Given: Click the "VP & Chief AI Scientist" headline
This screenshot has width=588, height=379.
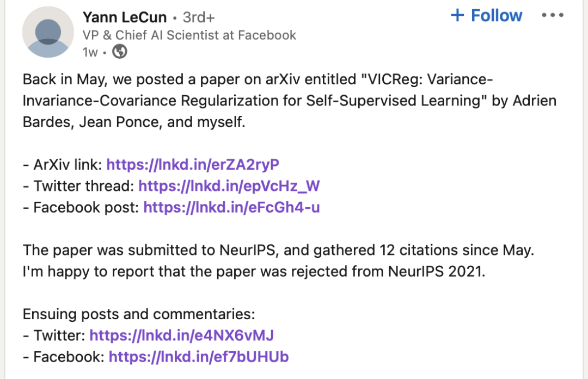Looking at the screenshot, I should click(189, 35).
